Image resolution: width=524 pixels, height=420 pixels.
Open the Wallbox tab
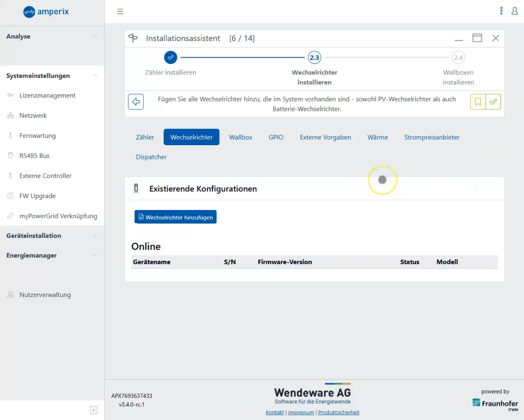(x=241, y=137)
